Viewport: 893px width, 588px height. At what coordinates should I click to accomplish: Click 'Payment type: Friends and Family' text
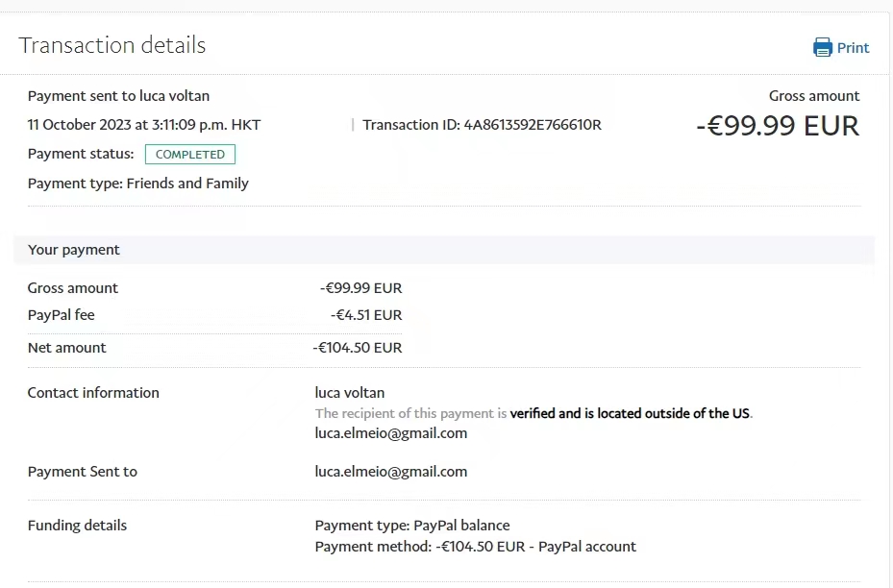tap(138, 184)
